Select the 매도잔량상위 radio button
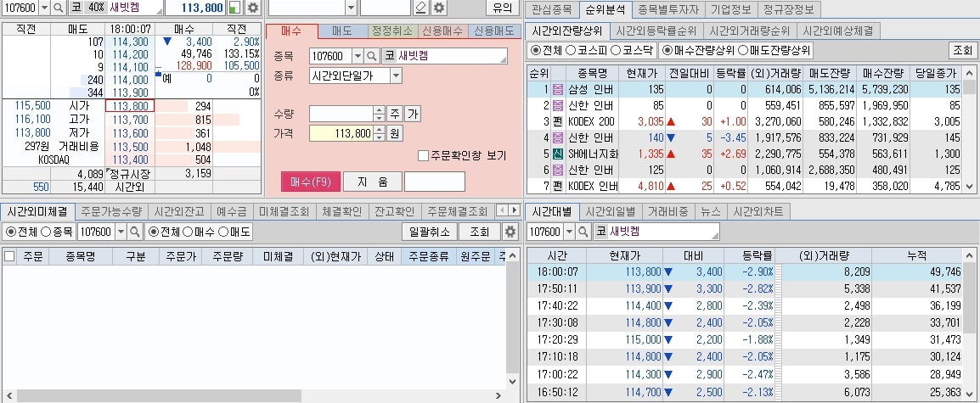 [x=743, y=51]
